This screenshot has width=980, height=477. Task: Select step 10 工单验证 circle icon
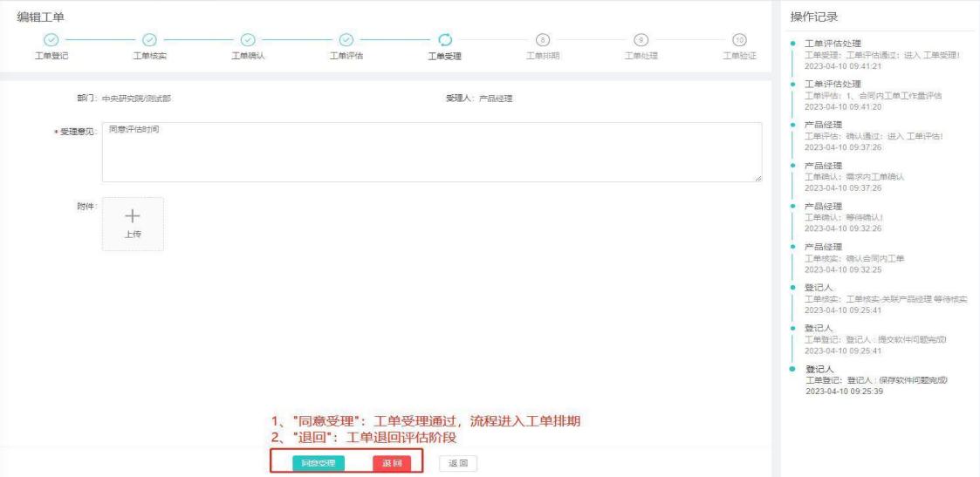(x=740, y=39)
